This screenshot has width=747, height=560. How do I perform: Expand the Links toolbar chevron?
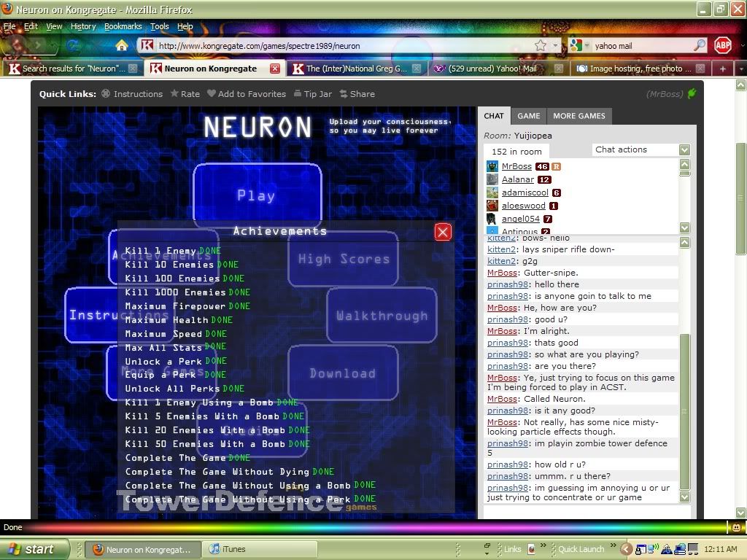pos(543,545)
